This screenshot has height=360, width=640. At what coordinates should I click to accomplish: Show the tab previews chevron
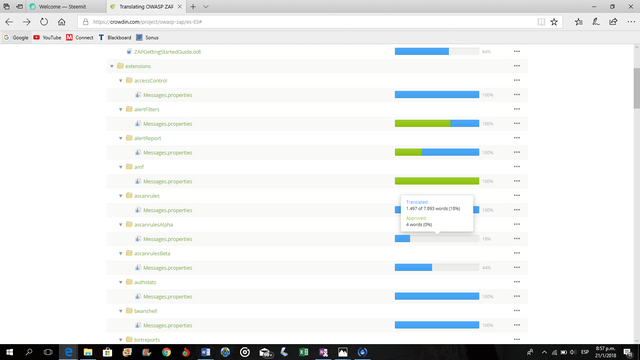click(206, 7)
